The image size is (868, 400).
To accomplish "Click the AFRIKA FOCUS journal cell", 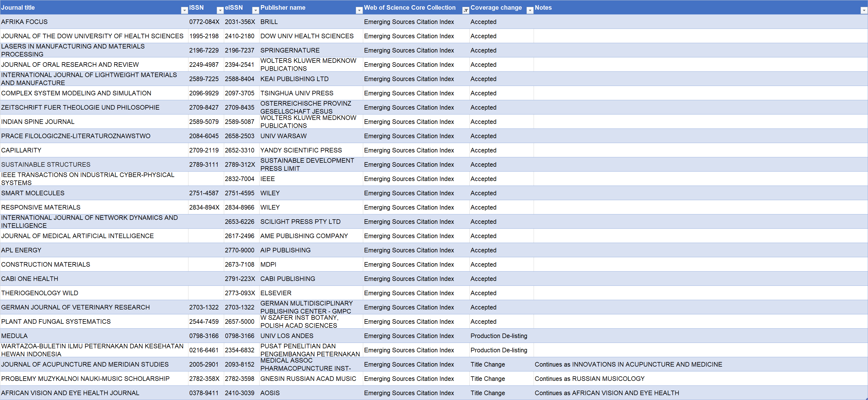I will [x=94, y=22].
